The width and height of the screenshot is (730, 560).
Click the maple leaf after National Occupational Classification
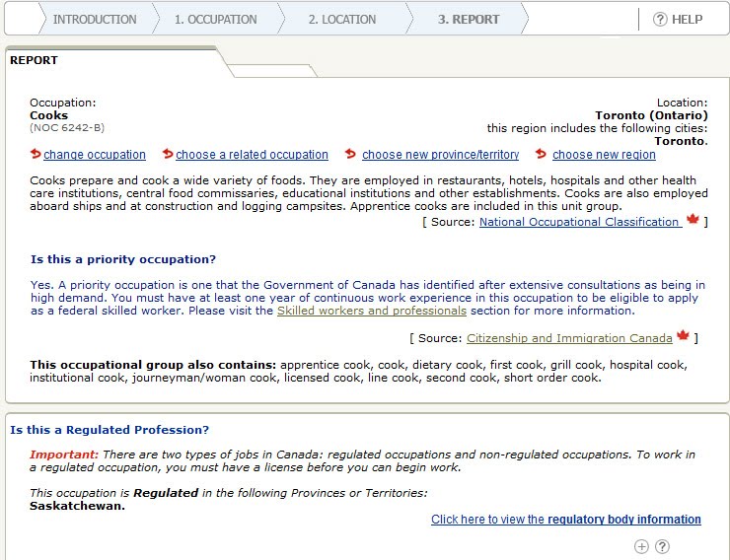[x=693, y=219]
